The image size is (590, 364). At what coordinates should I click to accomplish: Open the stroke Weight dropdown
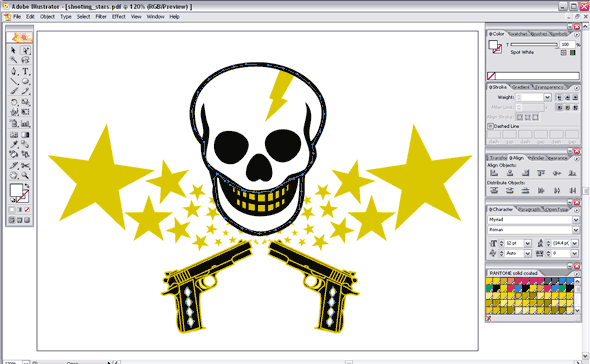[547, 97]
